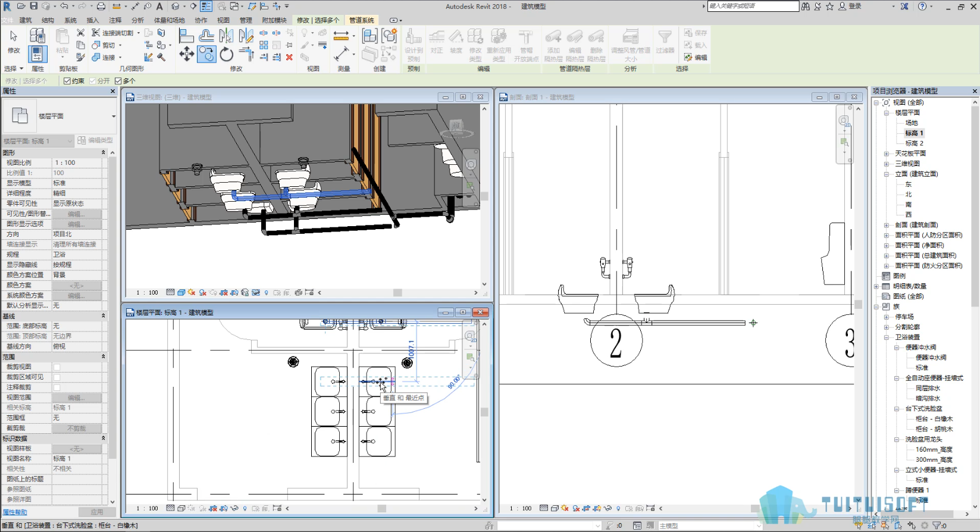
Task: Click 编辑 button for 视图范围
Action: pos(76,398)
